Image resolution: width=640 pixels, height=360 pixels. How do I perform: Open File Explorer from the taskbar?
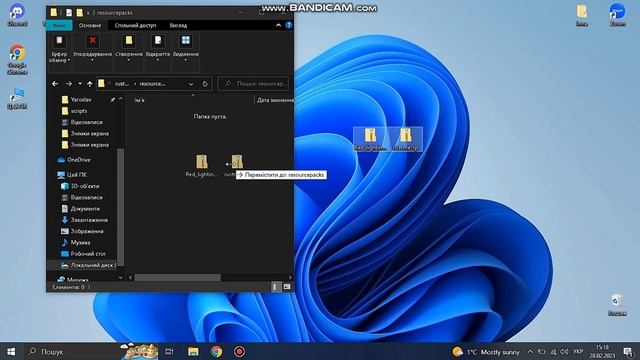click(x=193, y=351)
